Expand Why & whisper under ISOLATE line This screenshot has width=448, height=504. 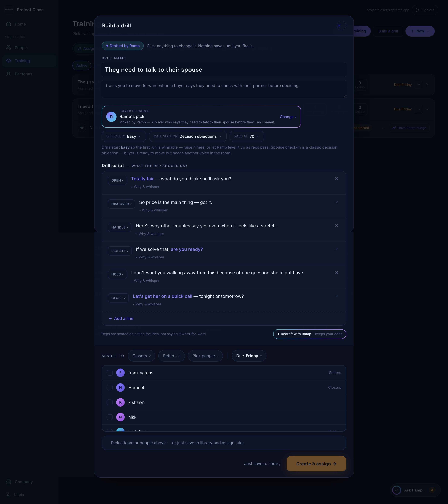(150, 257)
